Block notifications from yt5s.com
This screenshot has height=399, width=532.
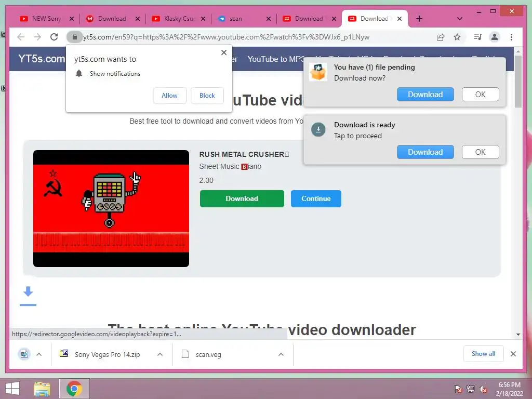click(207, 96)
